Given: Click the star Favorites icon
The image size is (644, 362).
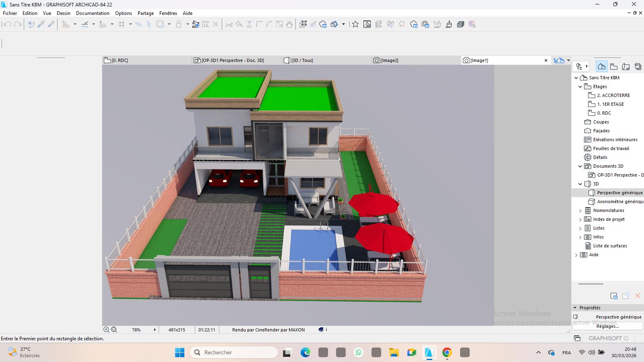Looking at the screenshot, I should (x=355, y=25).
